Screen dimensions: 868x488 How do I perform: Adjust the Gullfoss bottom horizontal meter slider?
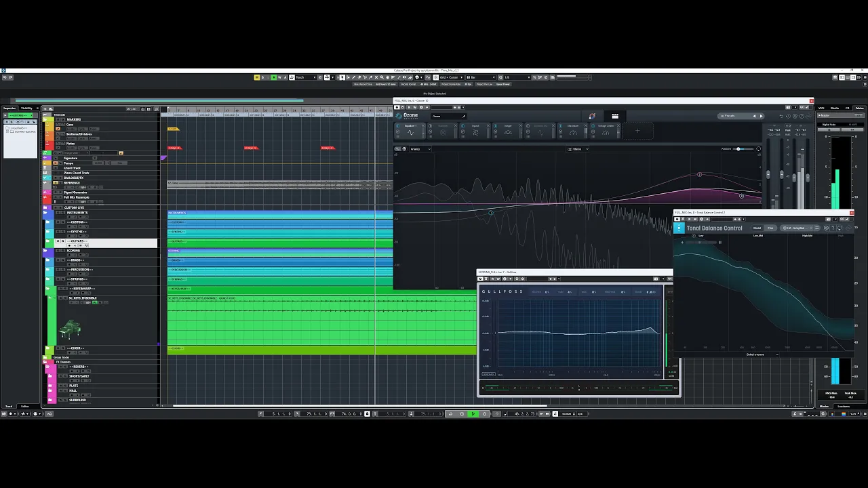click(x=580, y=388)
